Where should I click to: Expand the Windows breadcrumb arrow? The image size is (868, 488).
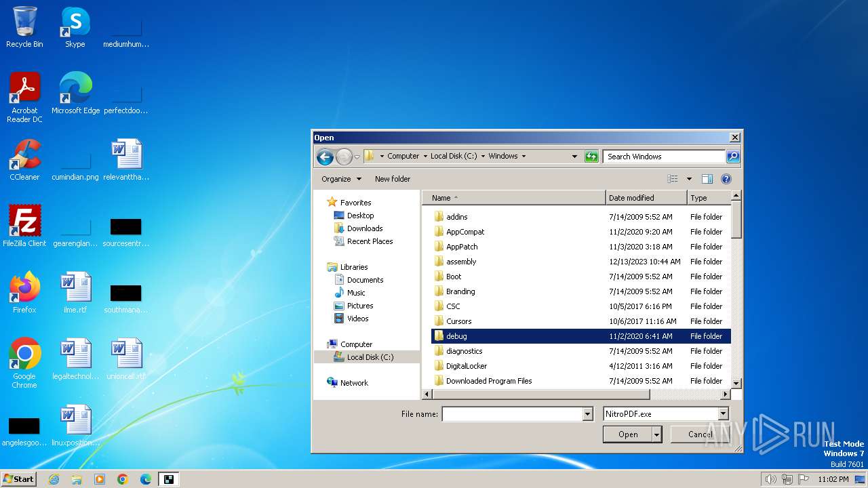pos(524,156)
